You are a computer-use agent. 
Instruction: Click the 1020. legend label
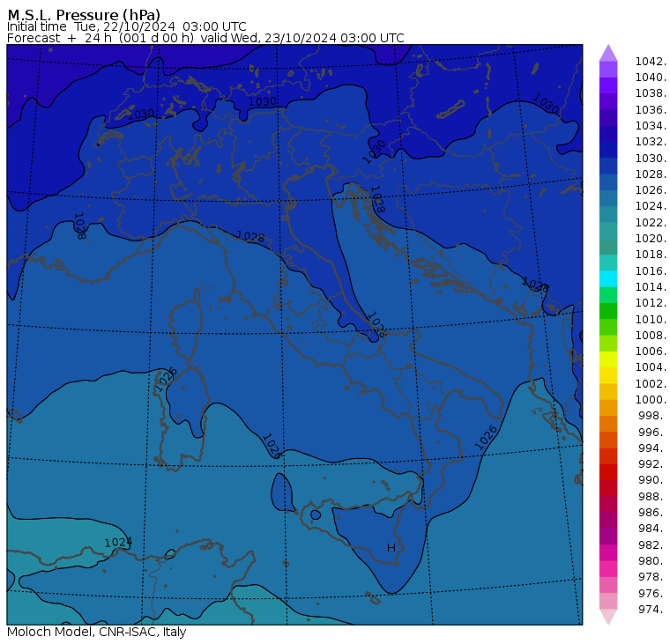tap(651, 238)
